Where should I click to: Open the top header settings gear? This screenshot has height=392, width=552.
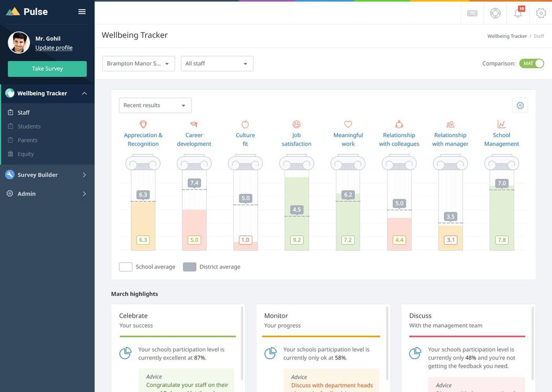[541, 13]
